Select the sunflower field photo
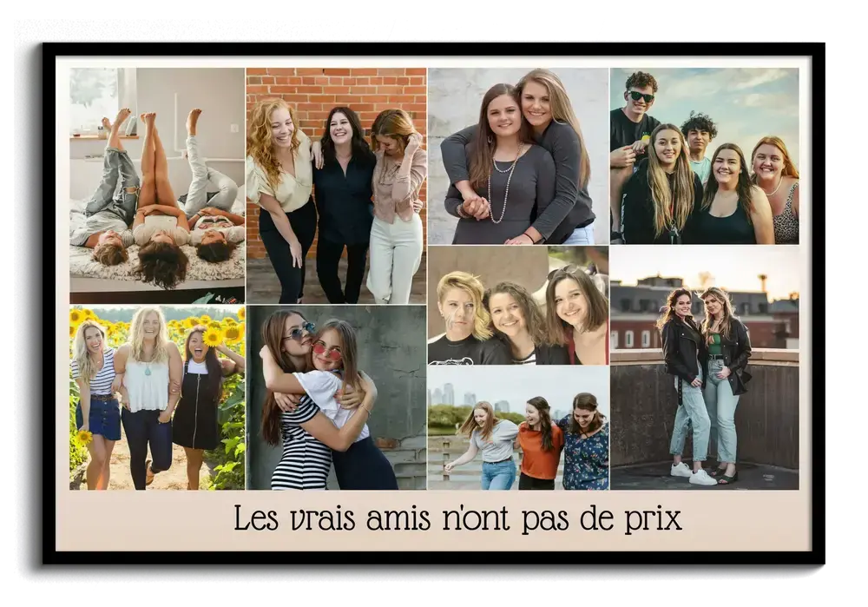Viewport: 868px width, 607px height. click(x=157, y=398)
